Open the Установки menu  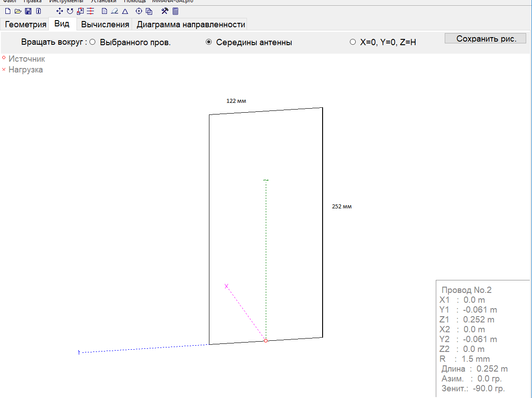pos(103,1)
